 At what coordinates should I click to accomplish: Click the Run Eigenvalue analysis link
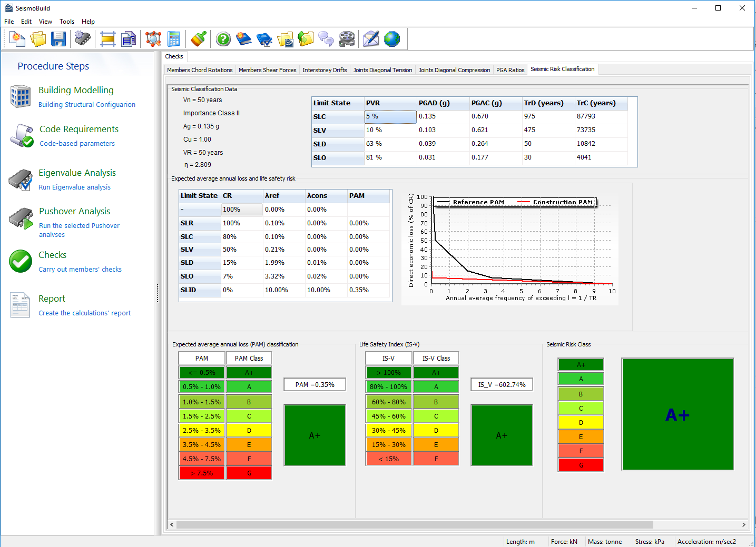(74, 187)
